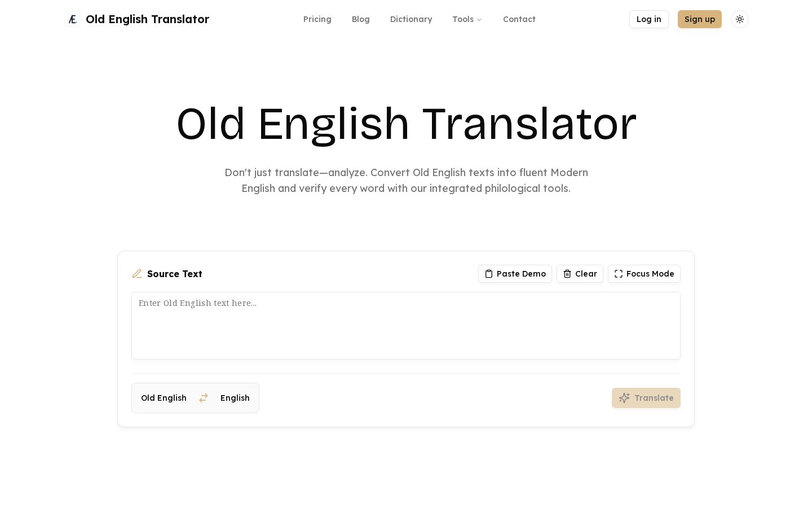Clear the source text
This screenshot has height=508, width=812.
click(580, 274)
